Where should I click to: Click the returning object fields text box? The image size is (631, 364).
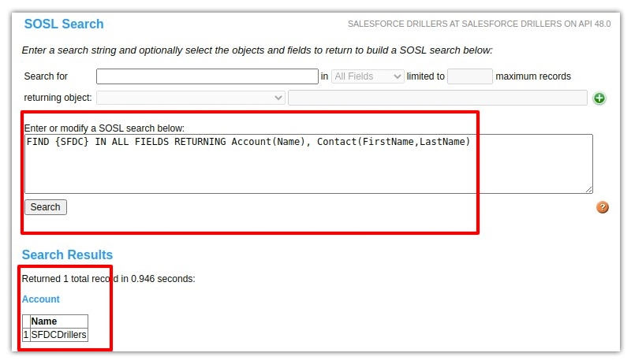[x=438, y=98]
